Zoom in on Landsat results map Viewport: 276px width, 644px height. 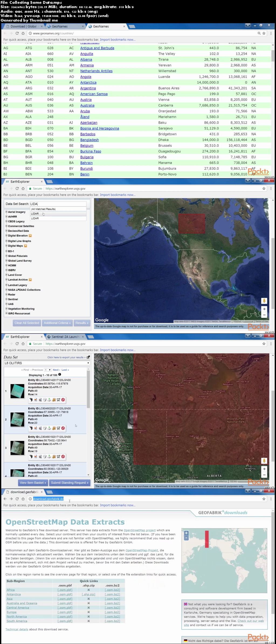click(264, 469)
